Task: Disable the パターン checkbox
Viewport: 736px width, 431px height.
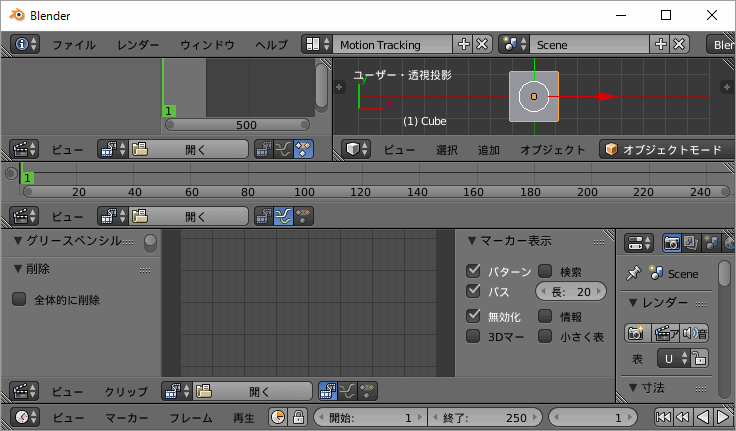Action: coord(473,271)
